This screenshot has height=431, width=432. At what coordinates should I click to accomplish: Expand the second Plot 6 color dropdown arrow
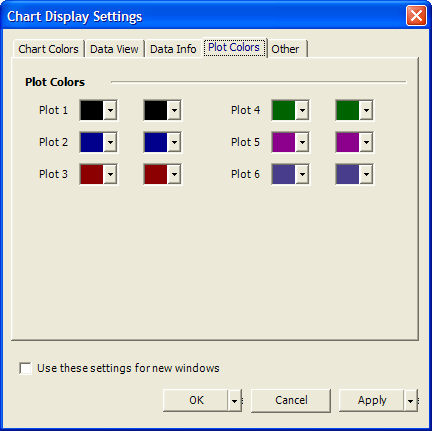point(366,174)
